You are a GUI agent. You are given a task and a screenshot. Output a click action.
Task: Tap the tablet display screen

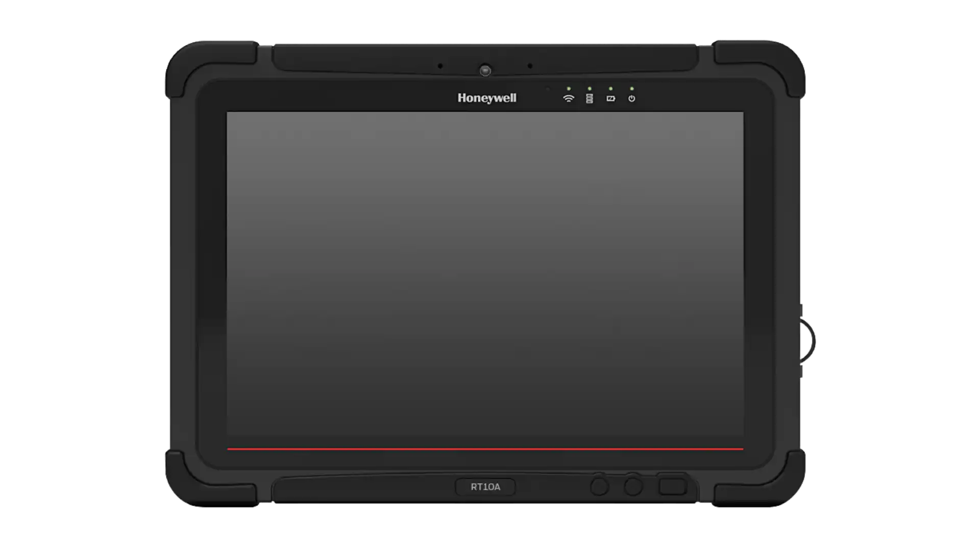point(485,281)
